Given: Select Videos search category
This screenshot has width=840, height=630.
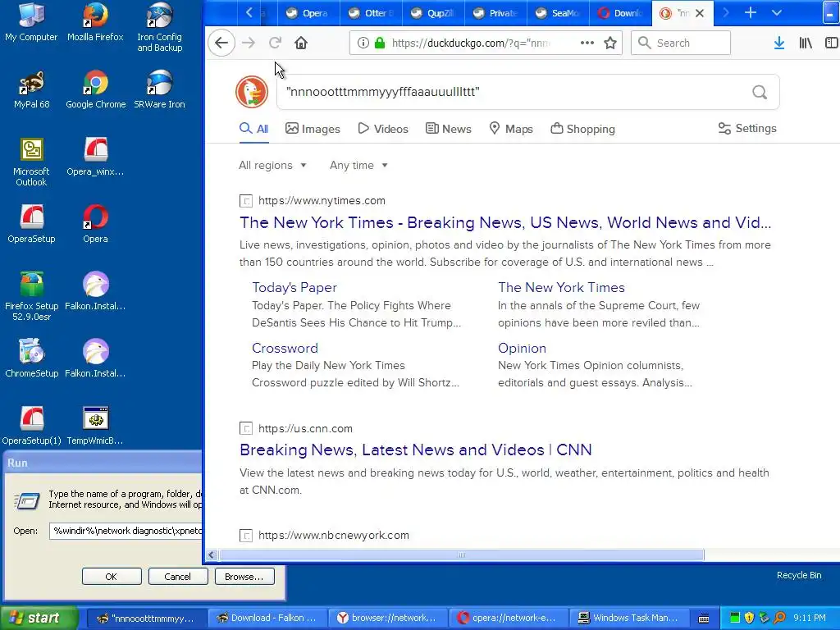Looking at the screenshot, I should pos(383,129).
